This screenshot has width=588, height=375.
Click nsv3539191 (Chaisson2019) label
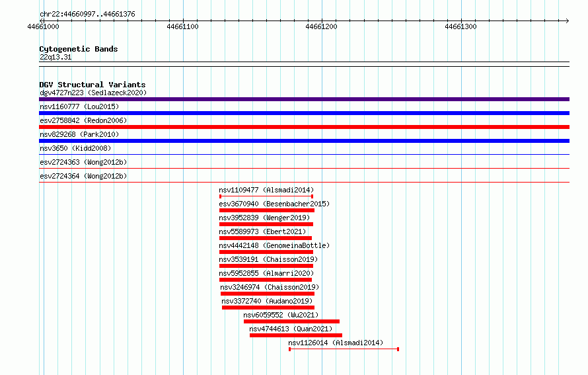click(x=268, y=259)
